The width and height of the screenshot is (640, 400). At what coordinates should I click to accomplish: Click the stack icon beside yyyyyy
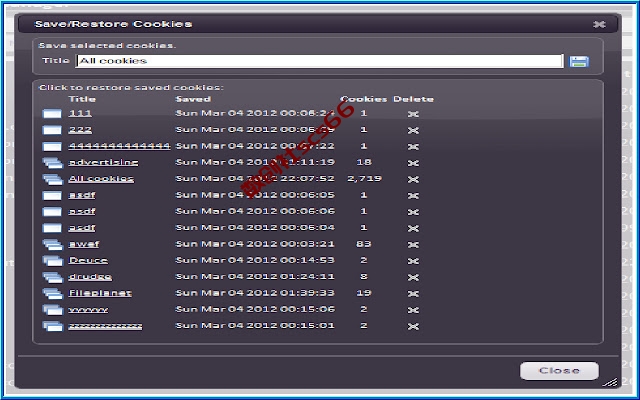tap(52, 310)
